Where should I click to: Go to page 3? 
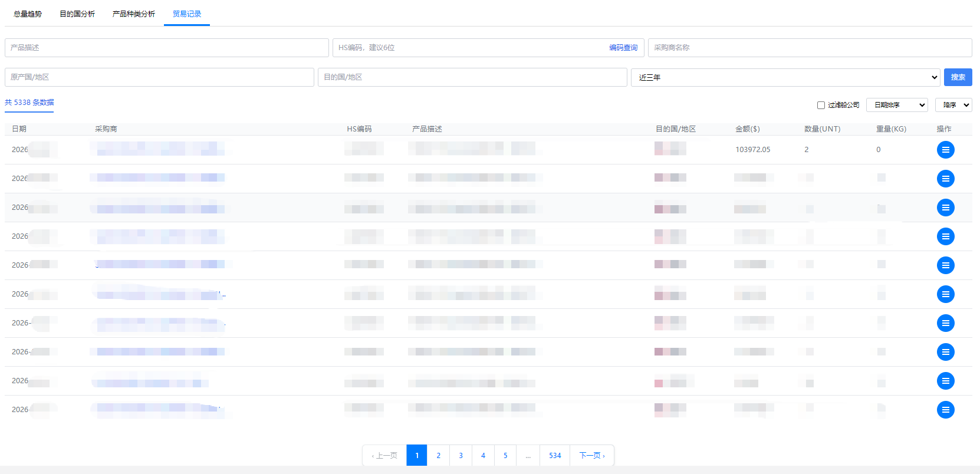[x=461, y=455]
